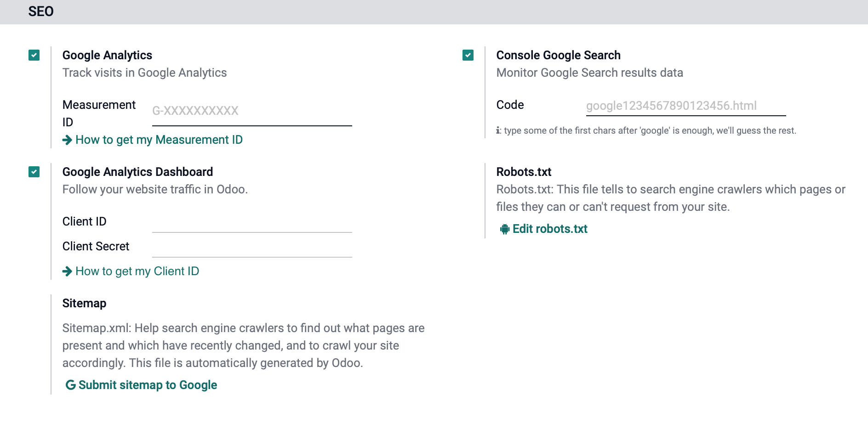The width and height of the screenshot is (868, 429).
Task: Focus the Google Search Code field
Action: (x=686, y=106)
